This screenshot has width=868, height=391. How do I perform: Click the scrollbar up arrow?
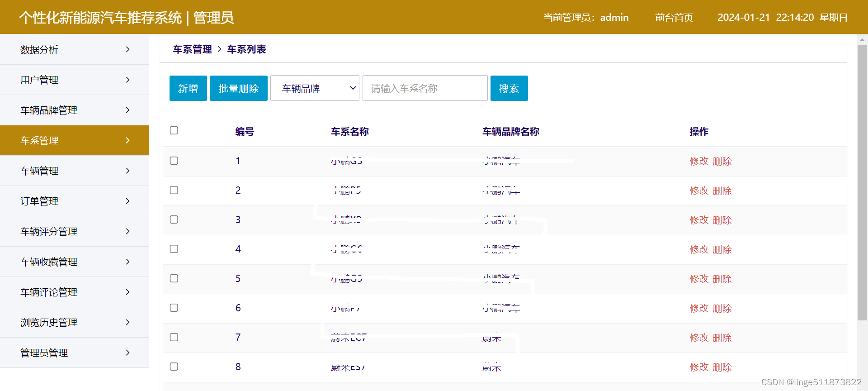coord(862,40)
